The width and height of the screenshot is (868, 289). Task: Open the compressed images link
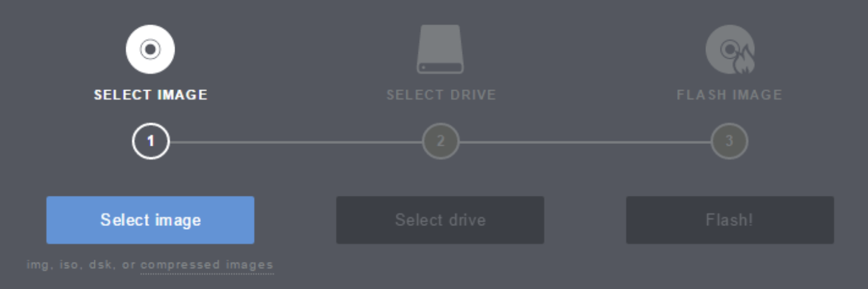click(x=207, y=265)
